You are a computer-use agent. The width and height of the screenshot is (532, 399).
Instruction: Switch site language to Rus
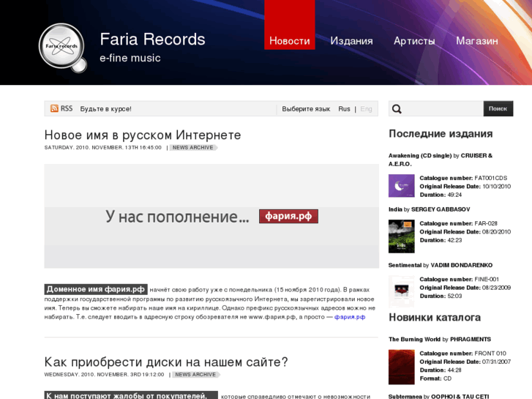[344, 108]
